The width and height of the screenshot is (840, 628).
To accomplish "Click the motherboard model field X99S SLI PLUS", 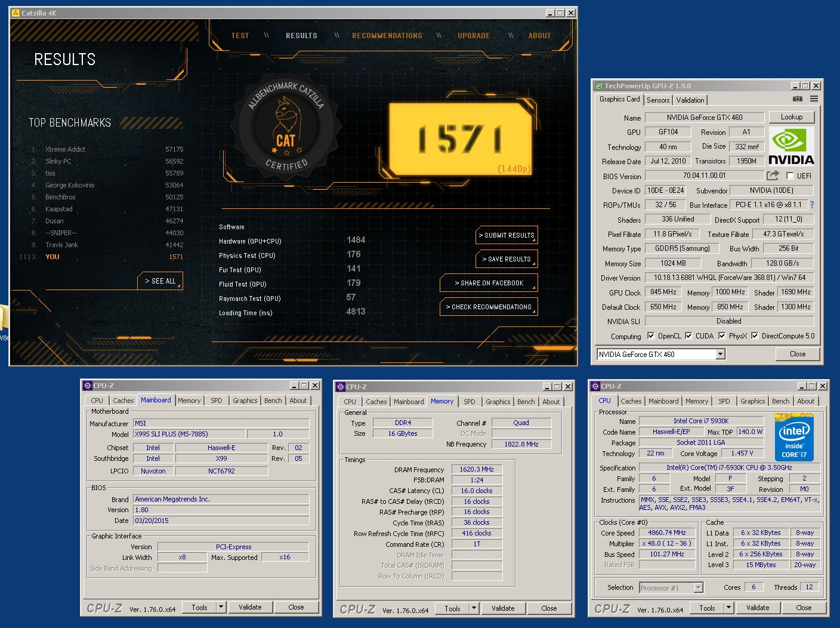I will 189,434.
